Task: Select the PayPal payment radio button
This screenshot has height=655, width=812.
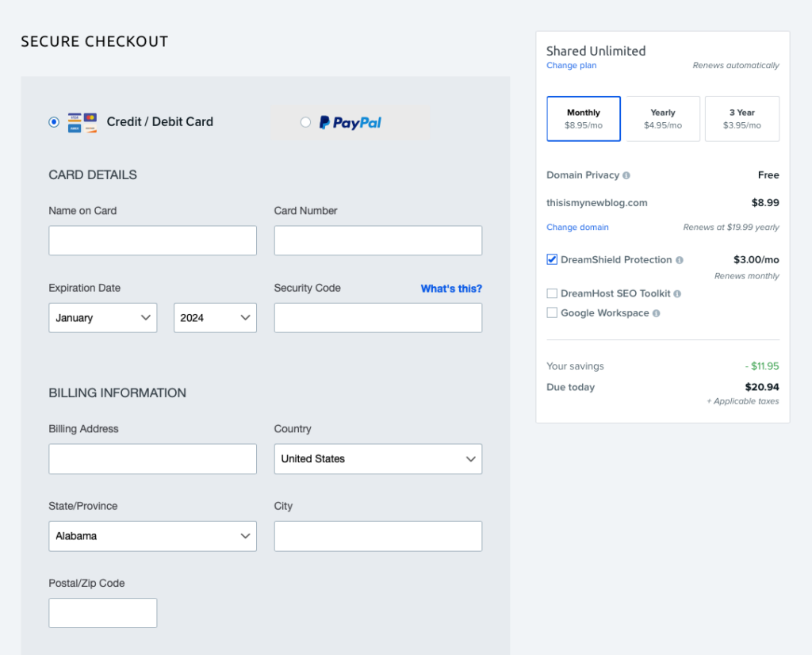Action: [305, 122]
